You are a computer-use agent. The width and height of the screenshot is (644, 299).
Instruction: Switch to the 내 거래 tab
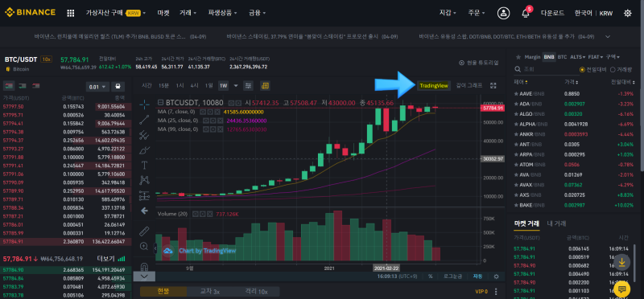coord(556,223)
